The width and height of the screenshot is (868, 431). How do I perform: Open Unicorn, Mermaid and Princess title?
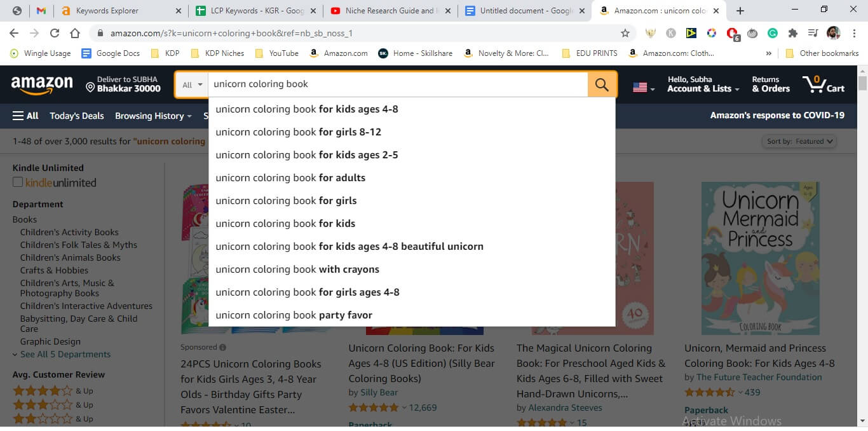point(759,356)
